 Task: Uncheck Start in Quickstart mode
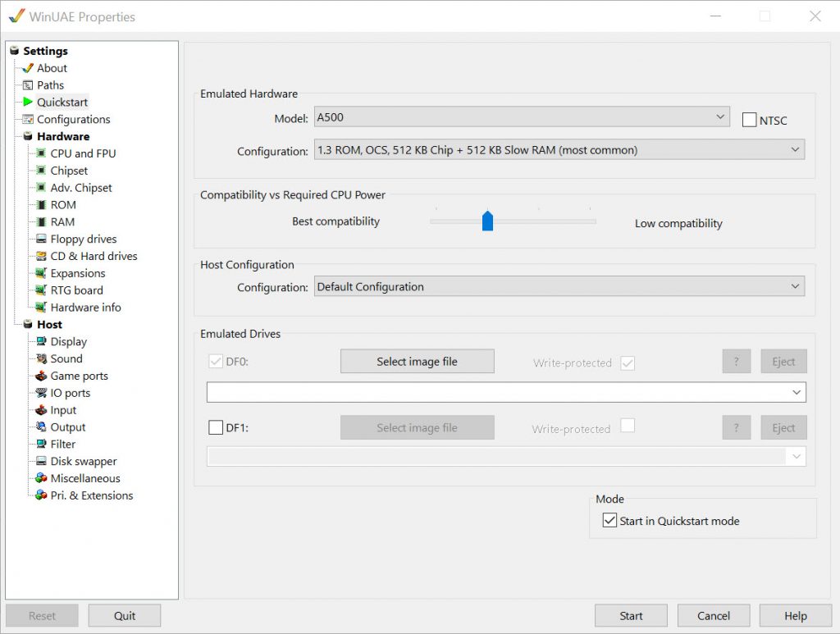pos(609,521)
